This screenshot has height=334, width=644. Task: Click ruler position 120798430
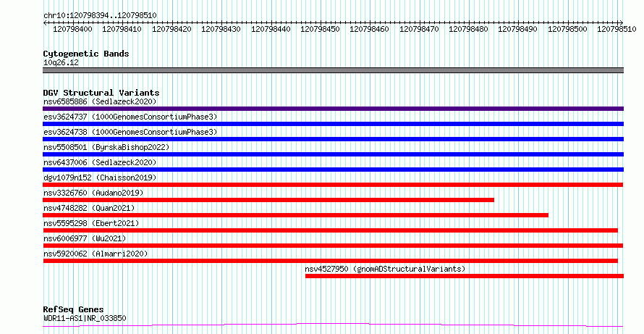[x=221, y=29]
